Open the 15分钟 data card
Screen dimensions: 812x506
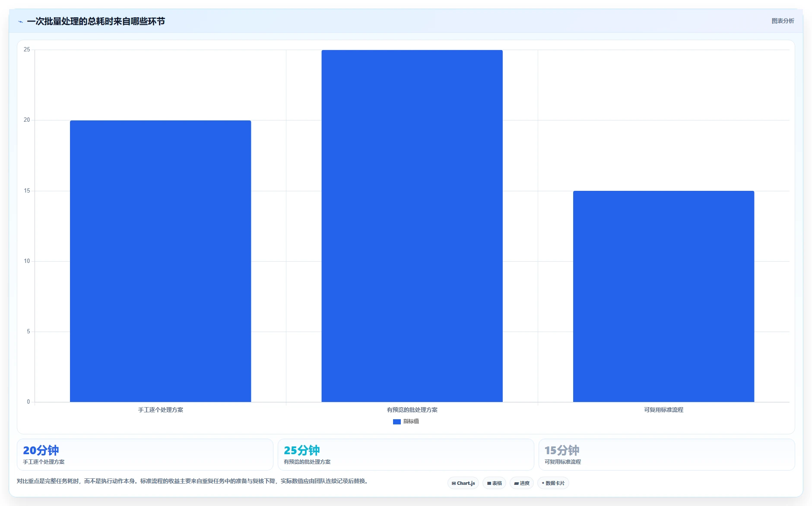click(666, 455)
